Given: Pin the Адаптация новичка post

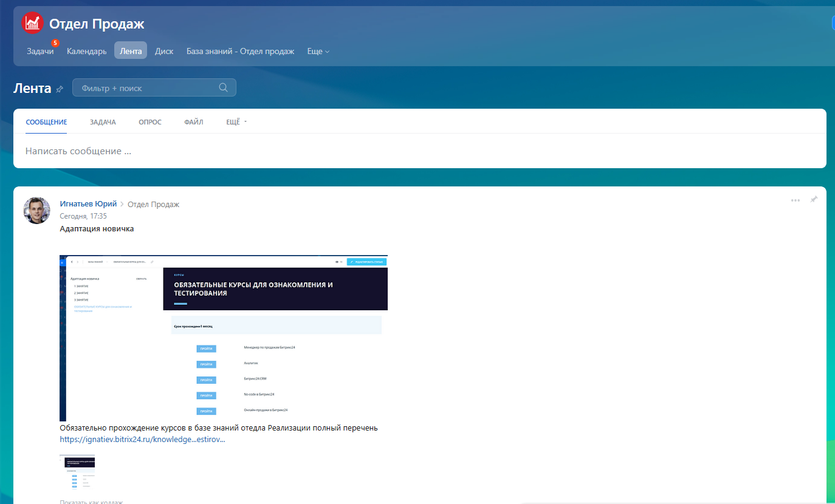Looking at the screenshot, I should click(x=814, y=199).
